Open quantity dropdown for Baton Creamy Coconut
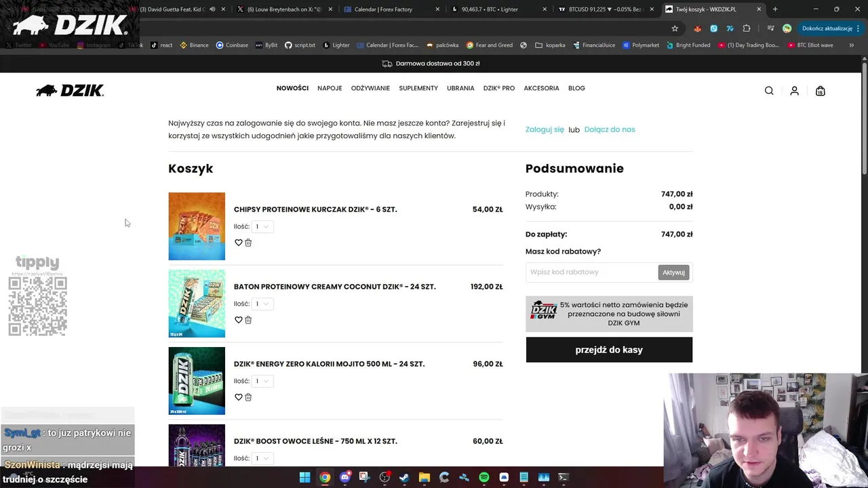The height and width of the screenshot is (488, 868). click(x=262, y=304)
